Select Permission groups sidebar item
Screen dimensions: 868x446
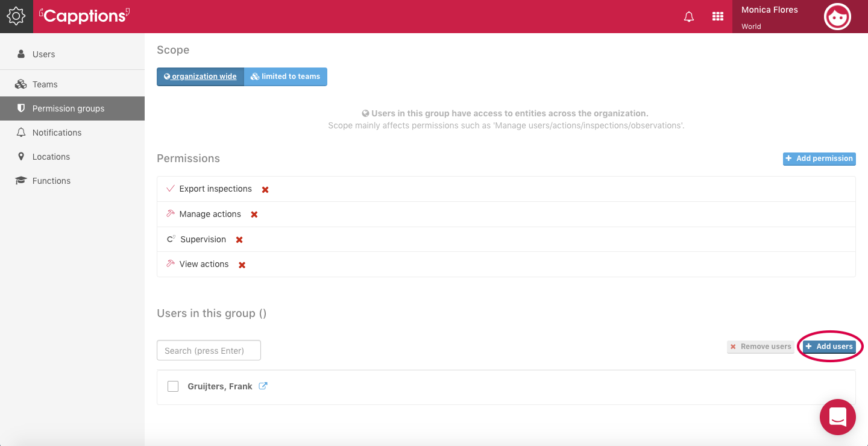72,108
